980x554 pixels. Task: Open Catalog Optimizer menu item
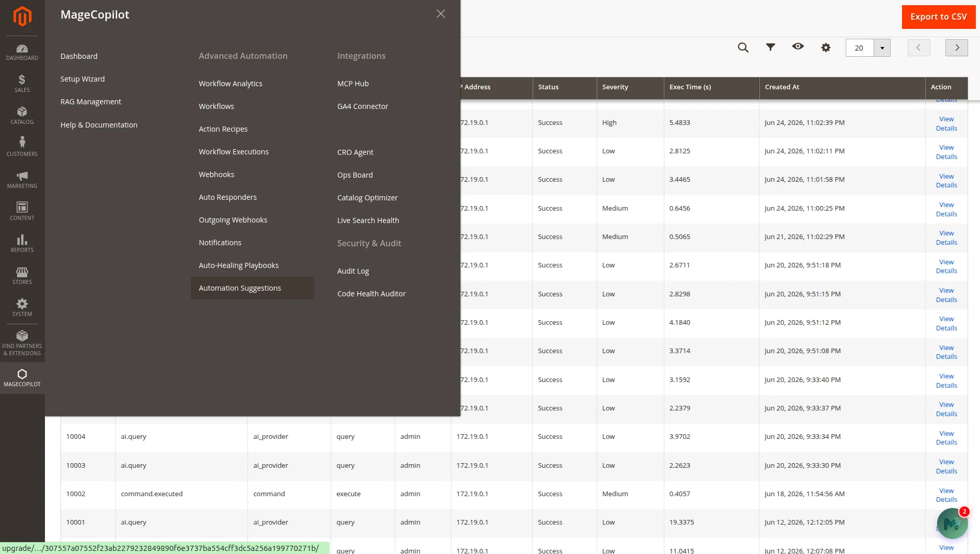(x=367, y=198)
